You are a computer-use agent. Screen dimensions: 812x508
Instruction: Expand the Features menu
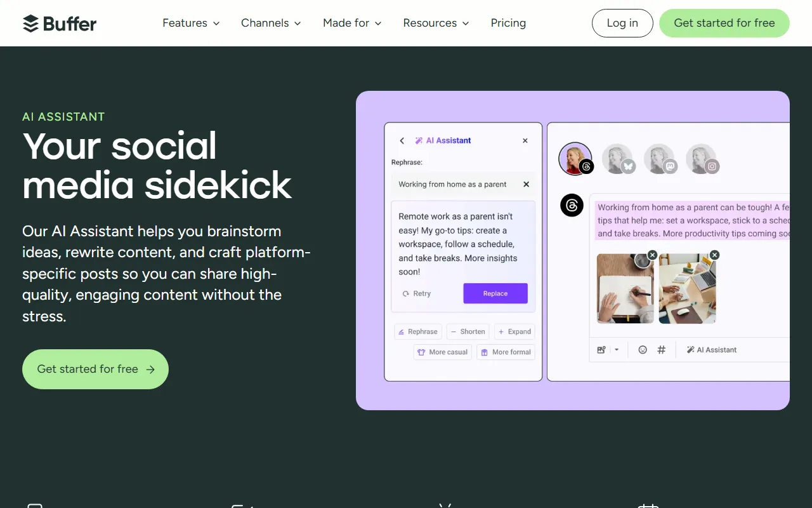[x=191, y=23]
